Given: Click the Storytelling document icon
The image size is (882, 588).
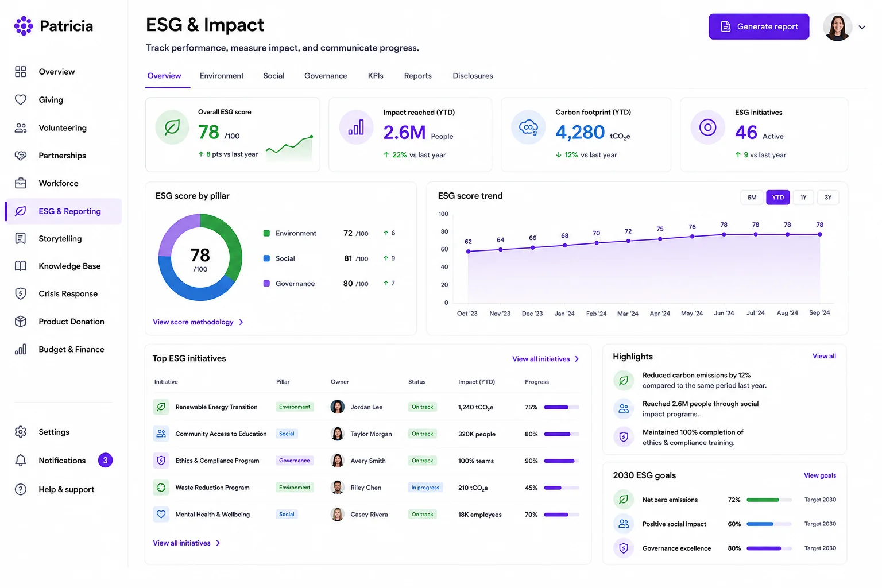Looking at the screenshot, I should [21, 239].
